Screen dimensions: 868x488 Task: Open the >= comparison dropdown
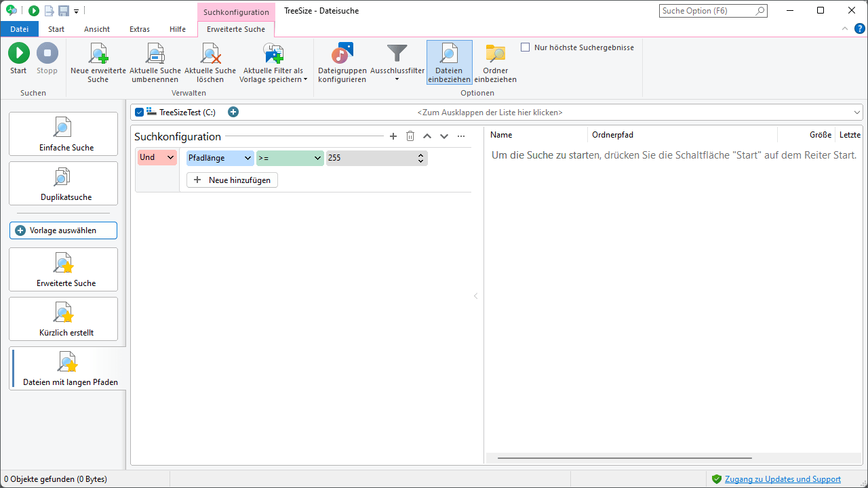(290, 158)
